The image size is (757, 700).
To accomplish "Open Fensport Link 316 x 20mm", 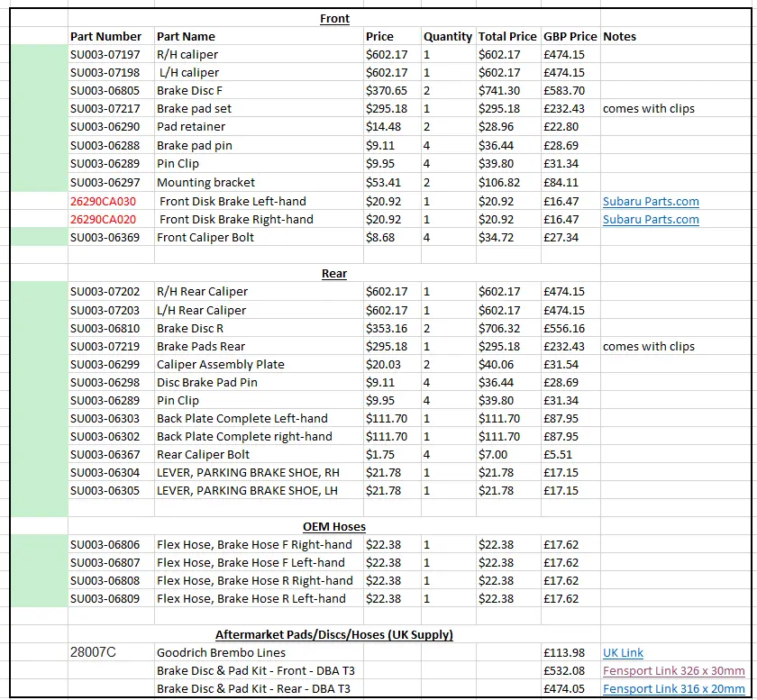I will [x=673, y=688].
